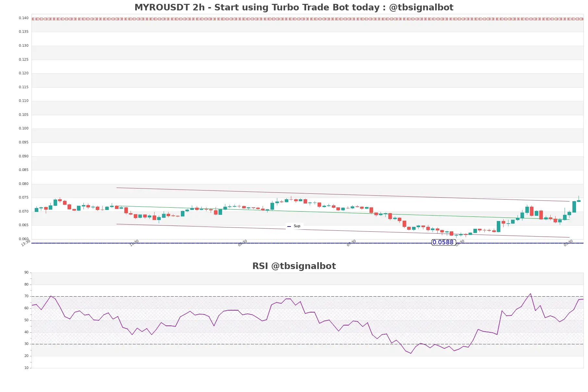Image resolution: width=588 pixels, height=392 pixels.
Task: Click the 0.110 price axis label
Action: 24,101
